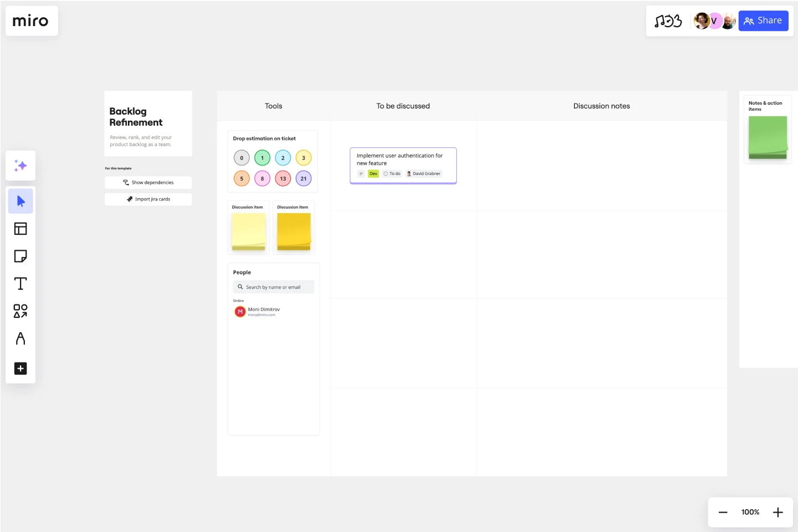Select the Discussion notes column header

point(601,106)
